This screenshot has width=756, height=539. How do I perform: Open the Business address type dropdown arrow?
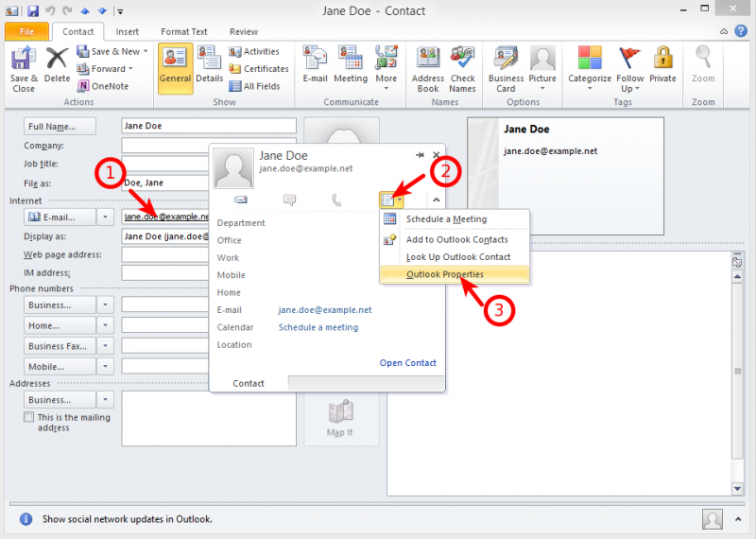(x=105, y=400)
